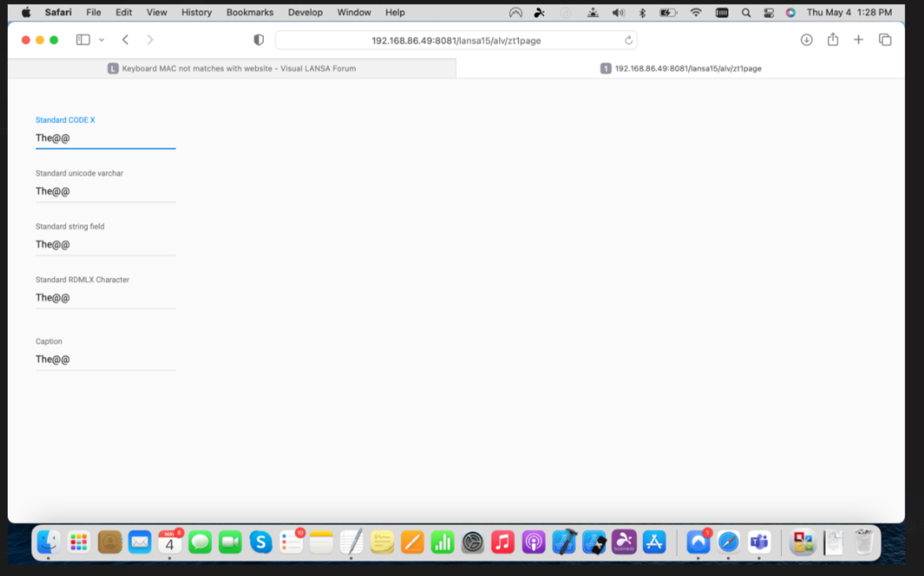Open the Downloads list in Safari toolbar
Screen dimensions: 924x576
coord(806,39)
